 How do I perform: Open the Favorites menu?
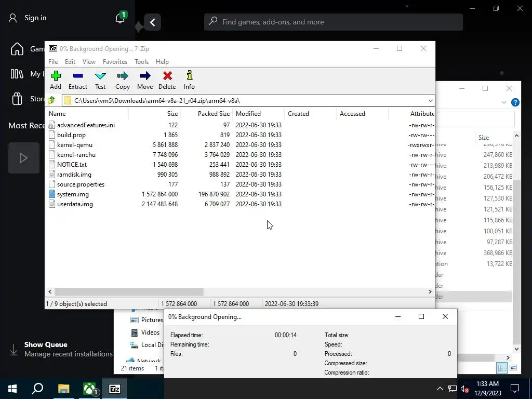coord(115,62)
